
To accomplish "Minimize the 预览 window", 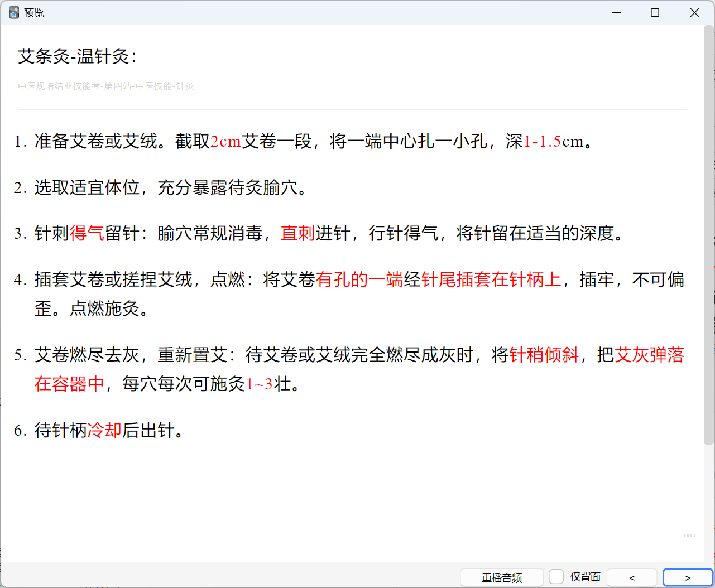I will click(617, 12).
